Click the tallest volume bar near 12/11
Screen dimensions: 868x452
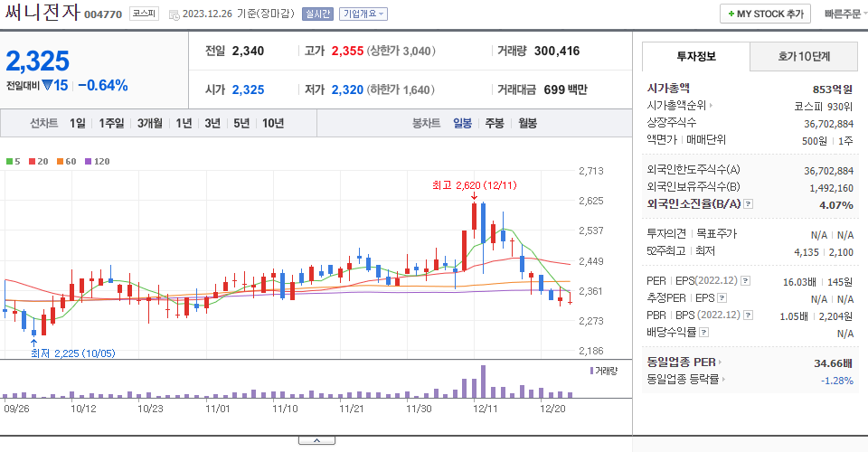(483, 381)
